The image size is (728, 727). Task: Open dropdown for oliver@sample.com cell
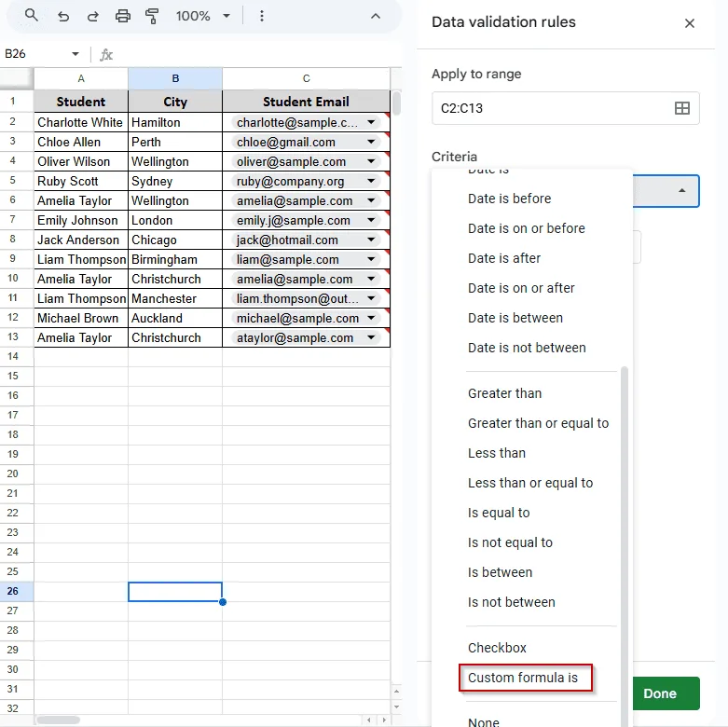pos(371,161)
